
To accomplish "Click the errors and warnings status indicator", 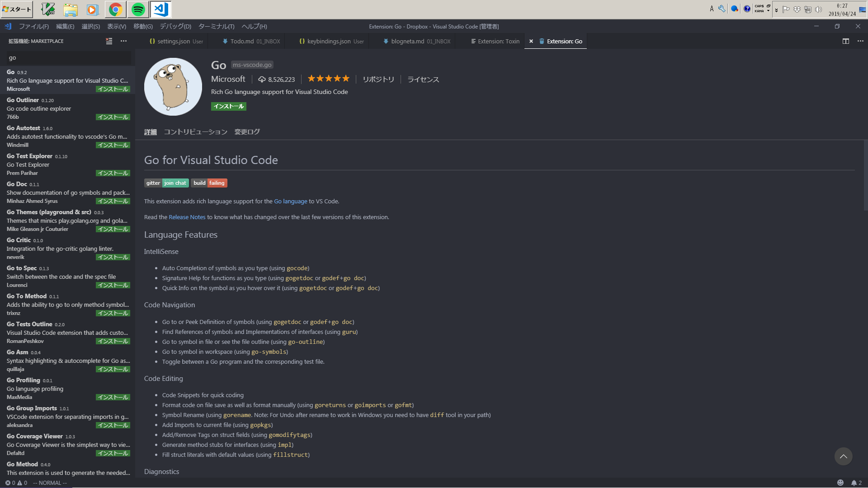I will [x=16, y=483].
